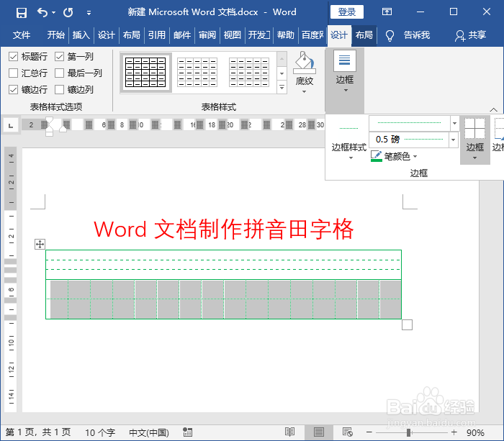This screenshot has width=504, height=441.
Task: Open Customize Quick Access Toolbar arrow
Action: tap(89, 13)
